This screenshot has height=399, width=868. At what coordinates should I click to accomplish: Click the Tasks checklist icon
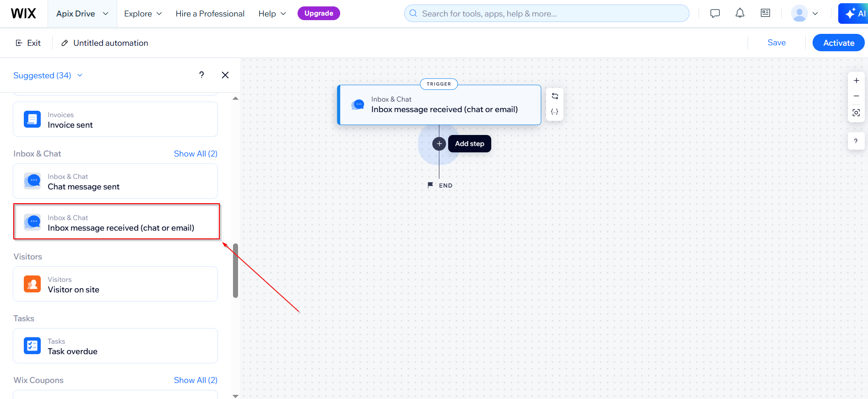coord(32,346)
